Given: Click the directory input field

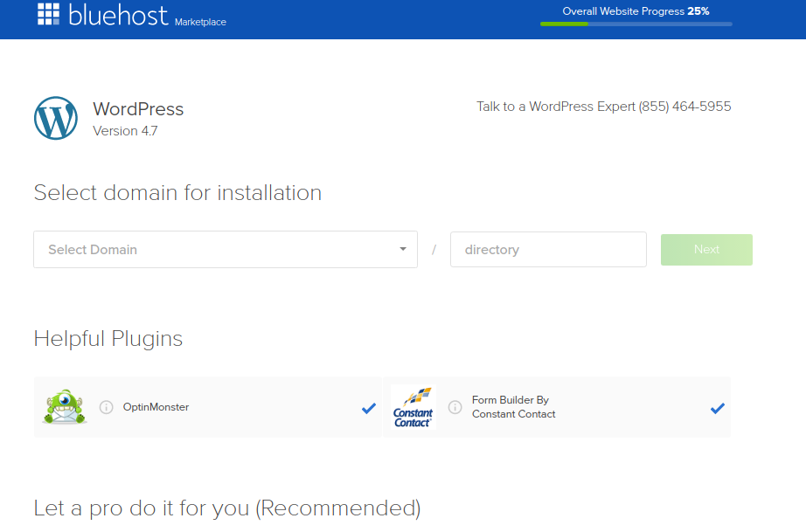Looking at the screenshot, I should coord(548,250).
